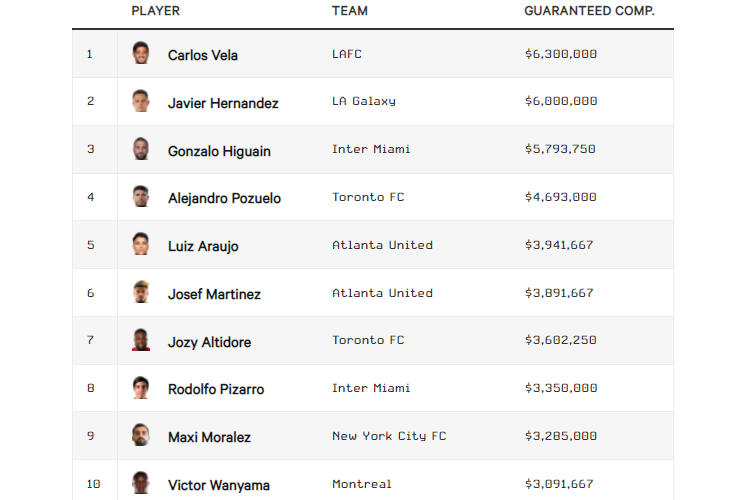Click Rodolfo Pizarro's headshot
Image resolution: width=753 pixels, height=500 pixels.
click(x=141, y=388)
